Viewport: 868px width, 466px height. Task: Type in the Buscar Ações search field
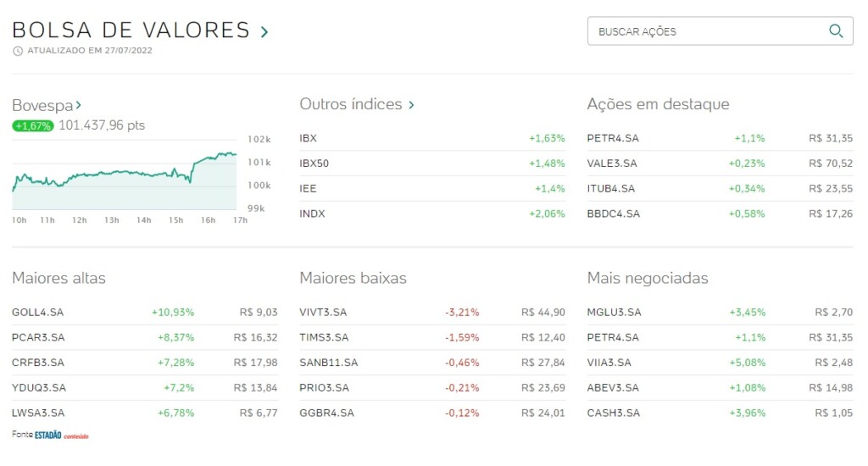(x=708, y=31)
